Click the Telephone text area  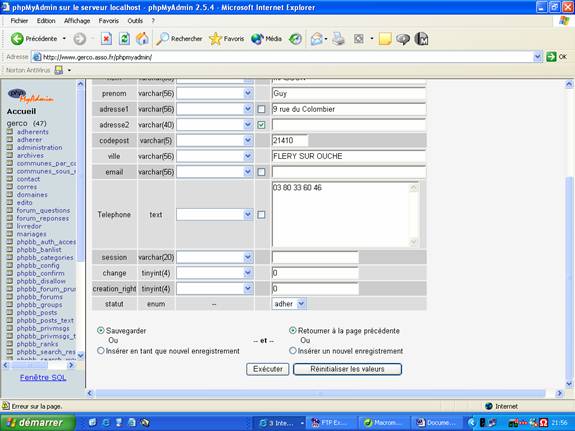[345, 214]
